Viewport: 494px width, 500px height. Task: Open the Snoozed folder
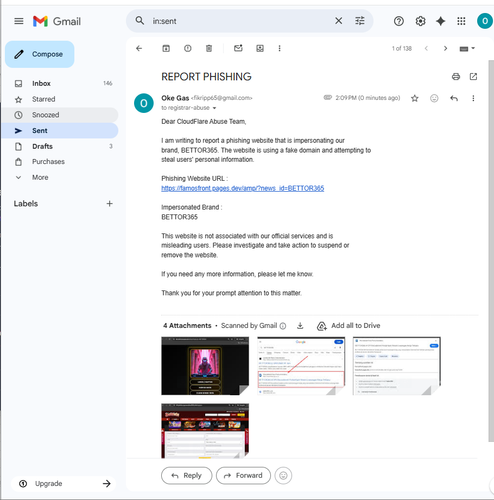click(60, 115)
